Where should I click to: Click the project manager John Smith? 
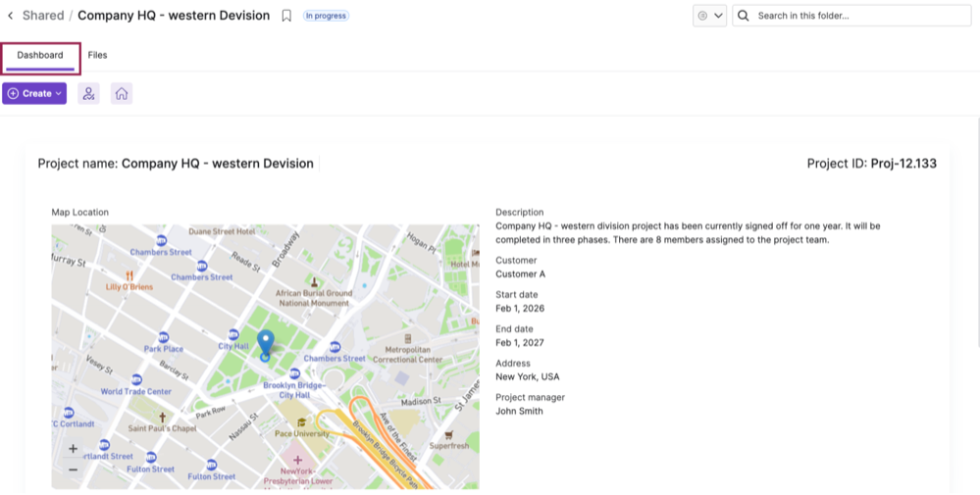tap(519, 412)
